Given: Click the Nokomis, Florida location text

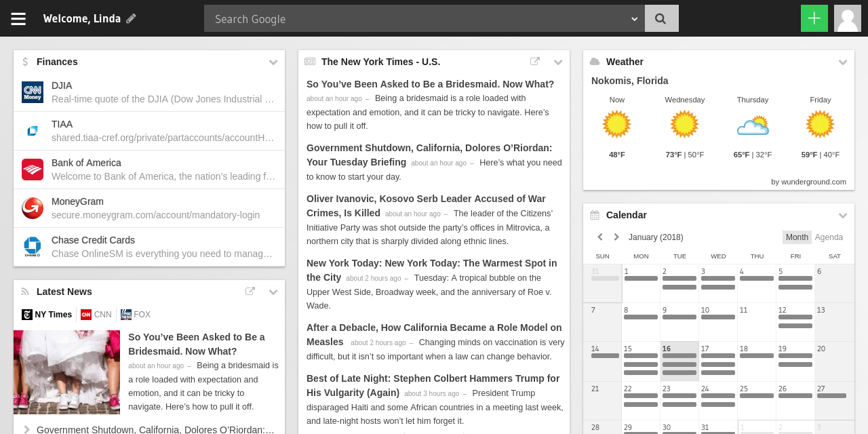Looking at the screenshot, I should pyautogui.click(x=630, y=81).
